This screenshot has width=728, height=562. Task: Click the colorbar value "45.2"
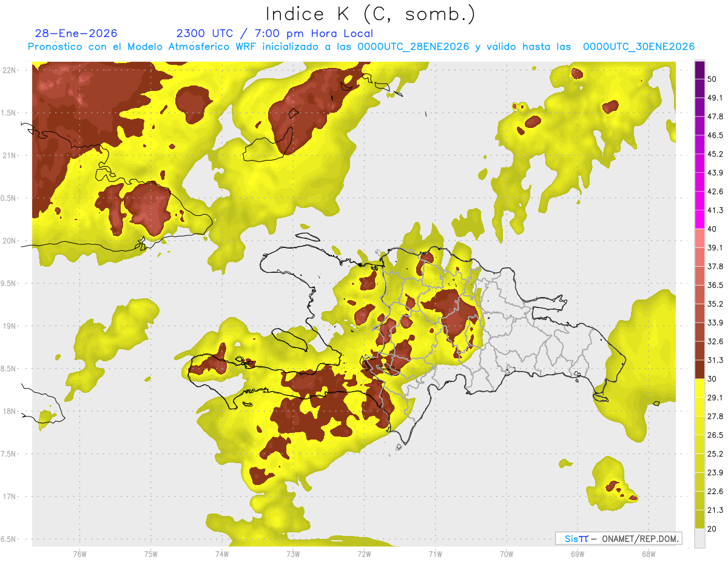tap(715, 154)
